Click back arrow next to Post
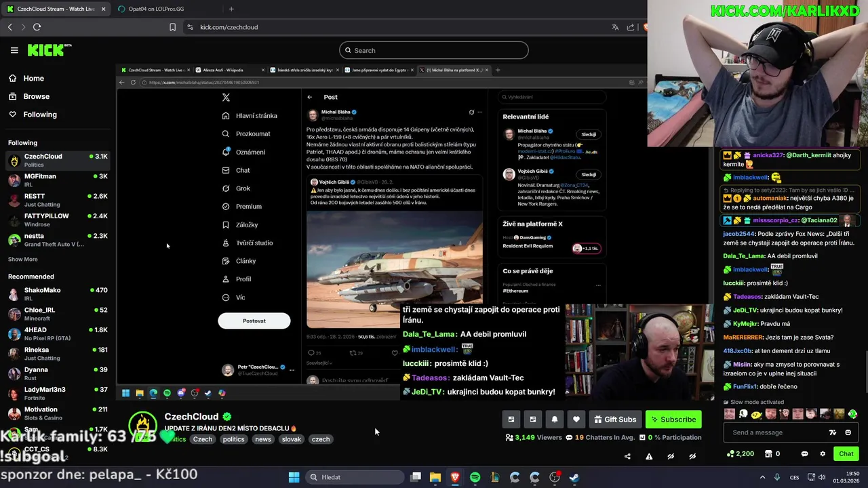 point(310,97)
